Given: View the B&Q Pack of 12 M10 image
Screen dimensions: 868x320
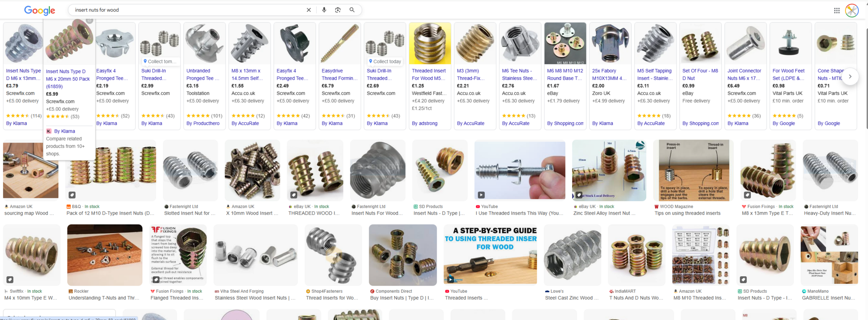Looking at the screenshot, I should (111, 170).
